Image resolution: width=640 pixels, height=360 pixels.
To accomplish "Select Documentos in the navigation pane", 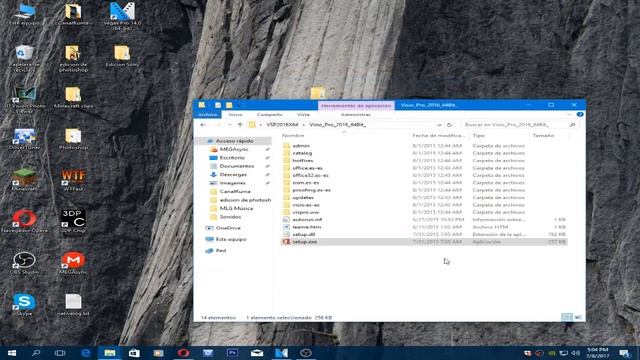I will tap(237, 166).
